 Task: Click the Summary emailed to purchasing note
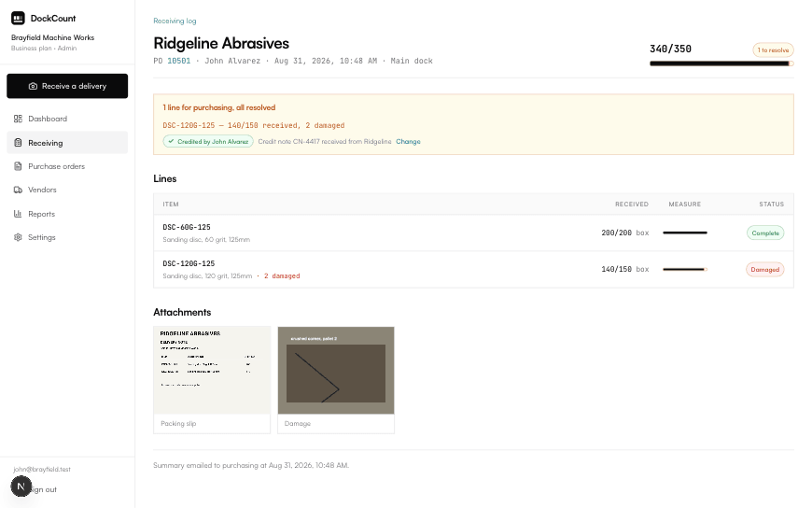click(251, 465)
